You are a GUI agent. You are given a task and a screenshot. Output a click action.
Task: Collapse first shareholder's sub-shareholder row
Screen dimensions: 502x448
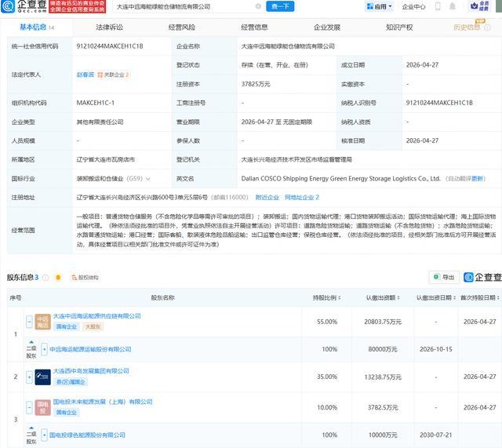tap(29, 321)
